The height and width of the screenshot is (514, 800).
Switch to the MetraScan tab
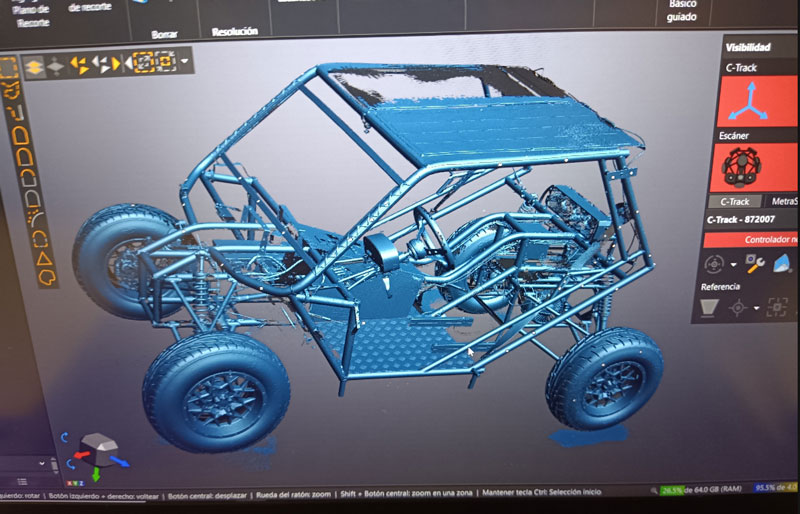(x=783, y=201)
